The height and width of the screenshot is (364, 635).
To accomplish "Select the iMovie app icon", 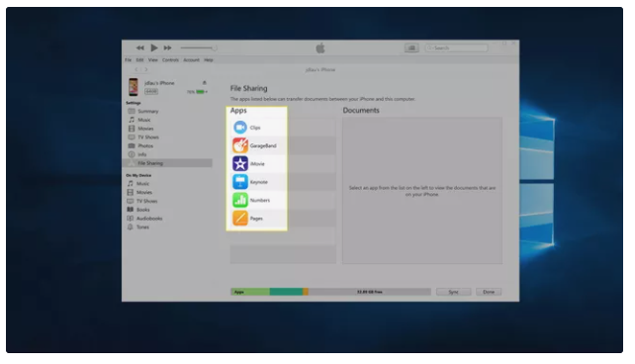I will tap(240, 163).
